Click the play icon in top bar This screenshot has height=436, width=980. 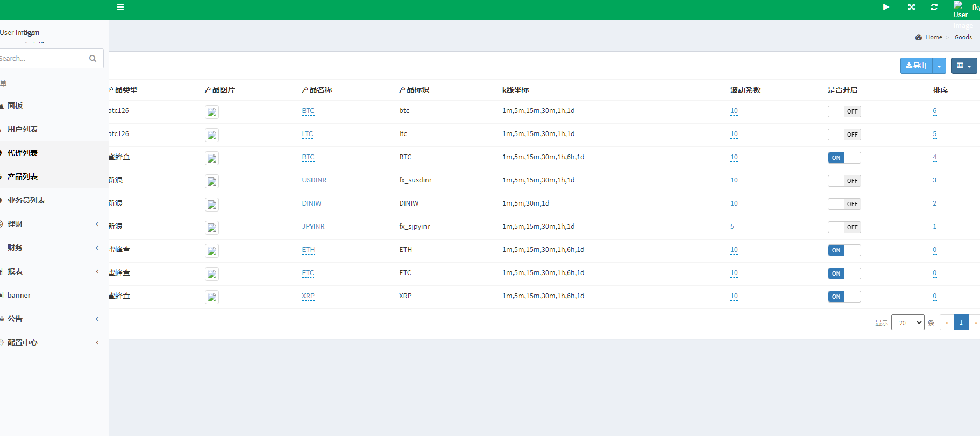886,7
